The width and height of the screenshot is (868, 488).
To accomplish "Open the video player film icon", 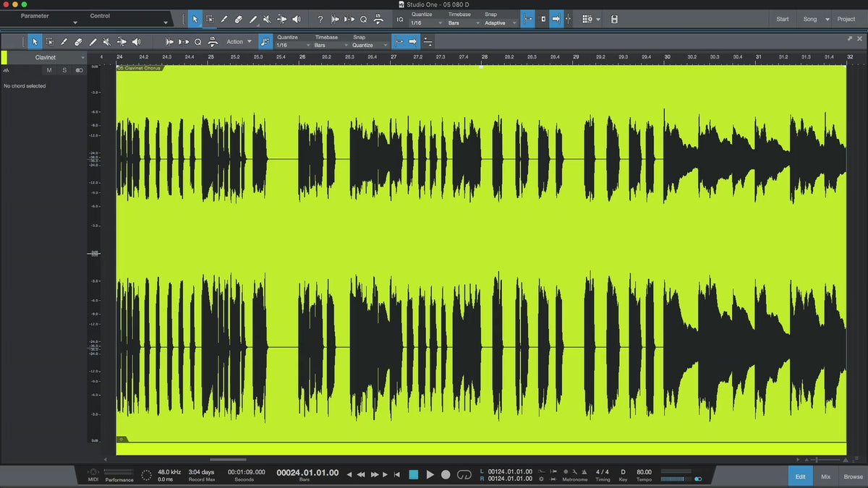I will (614, 20).
